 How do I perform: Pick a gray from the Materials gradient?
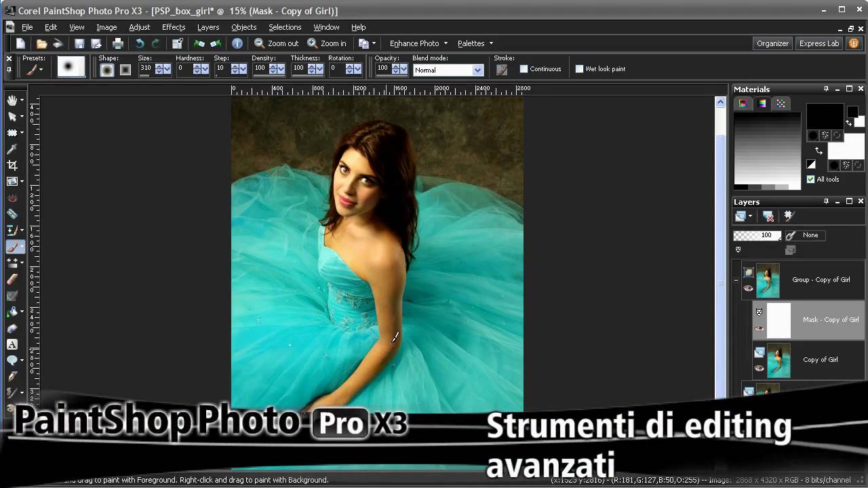point(767,147)
